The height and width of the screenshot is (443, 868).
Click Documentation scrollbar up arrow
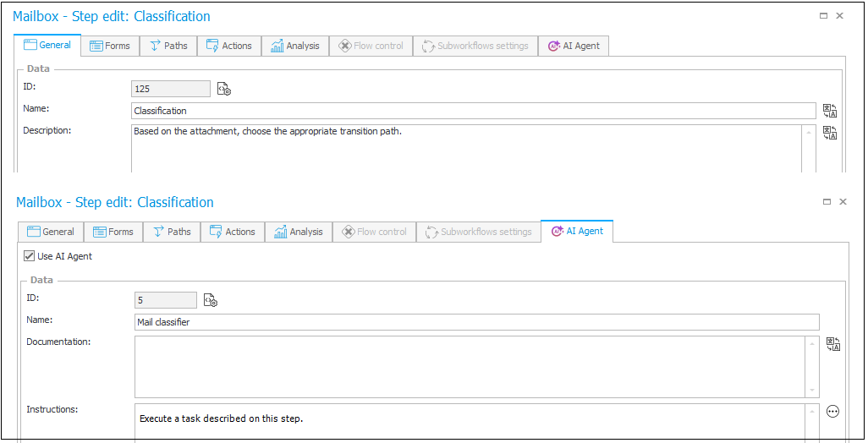(x=812, y=344)
